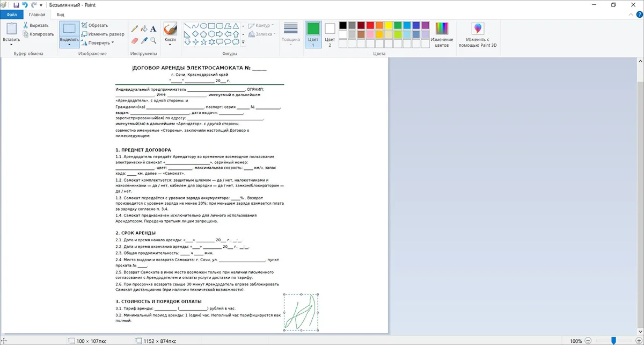Select the Text tool (letter A)
The image size is (644, 345).
click(x=153, y=28)
